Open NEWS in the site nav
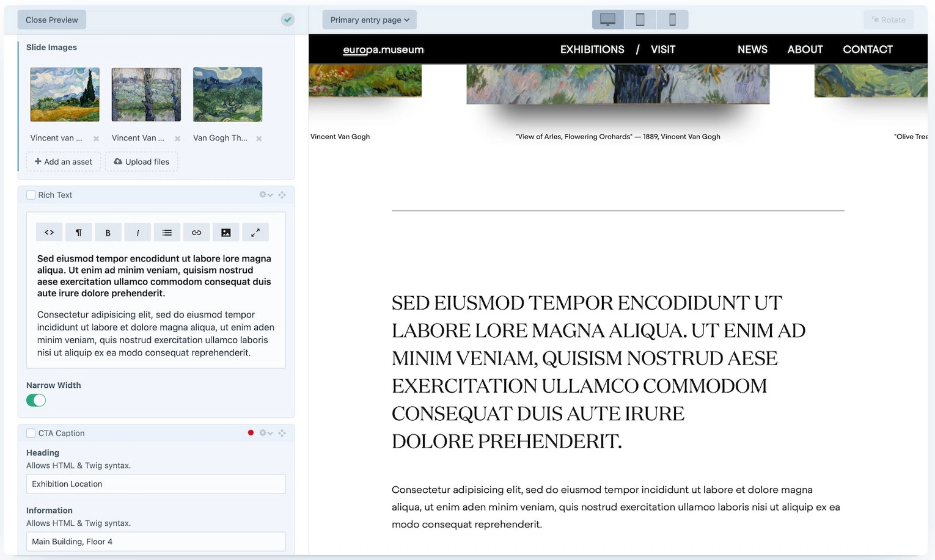This screenshot has height=560, width=935. point(752,49)
